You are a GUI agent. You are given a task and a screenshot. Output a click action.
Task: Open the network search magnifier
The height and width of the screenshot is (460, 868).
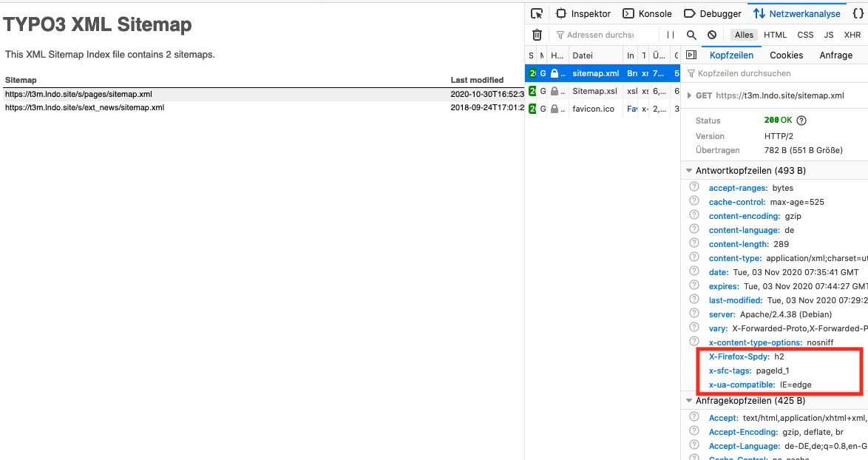(x=691, y=35)
